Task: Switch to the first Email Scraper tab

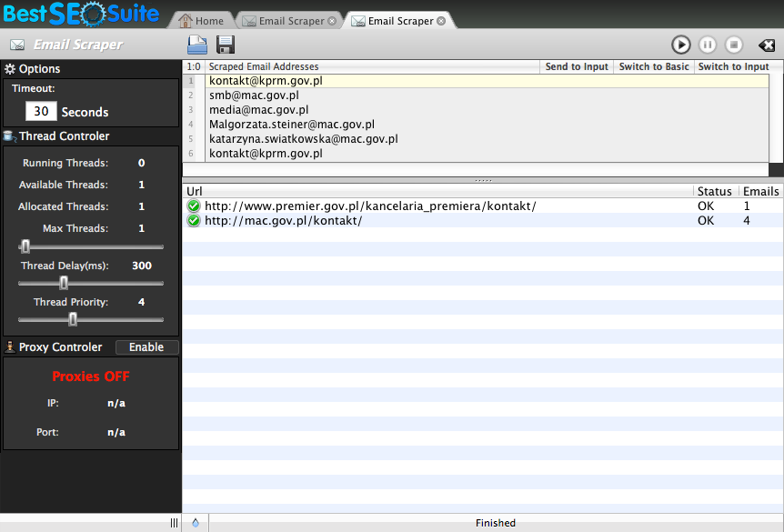Action: [x=289, y=21]
